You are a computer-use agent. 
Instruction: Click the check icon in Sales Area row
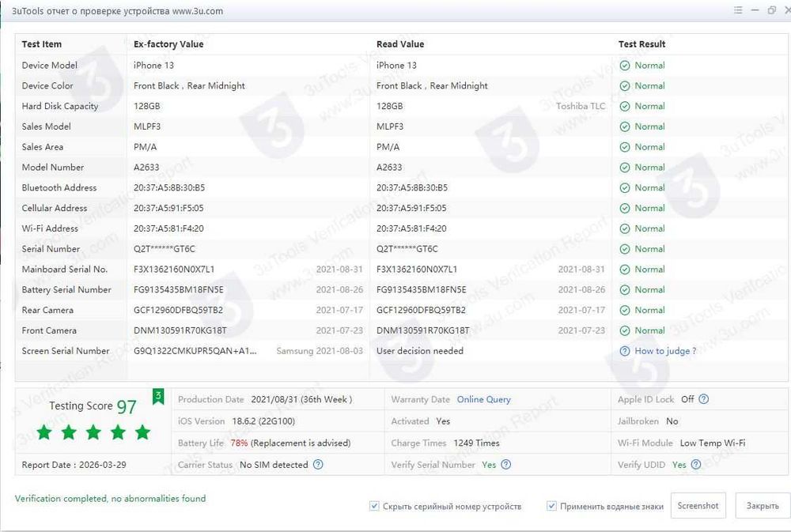click(625, 147)
